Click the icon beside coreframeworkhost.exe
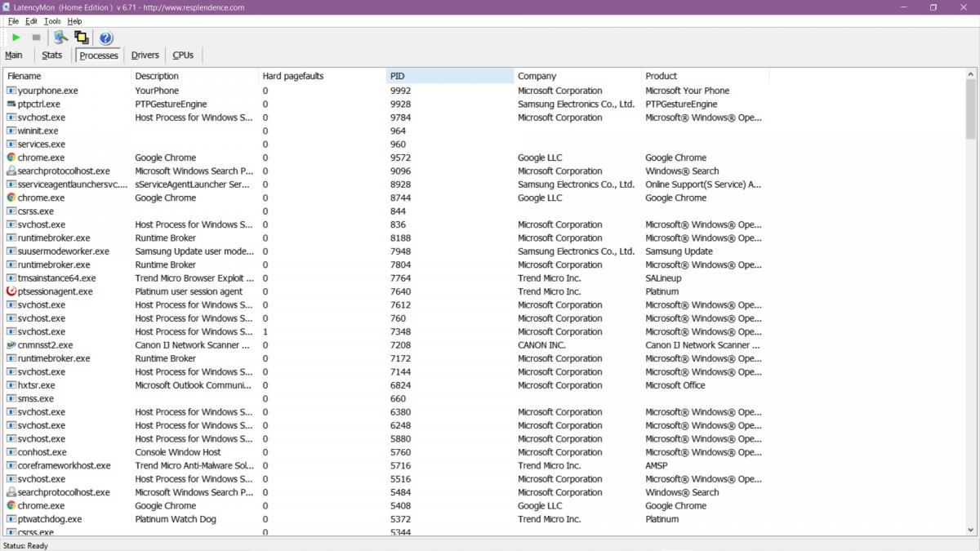The height and width of the screenshot is (551, 980). [x=11, y=465]
